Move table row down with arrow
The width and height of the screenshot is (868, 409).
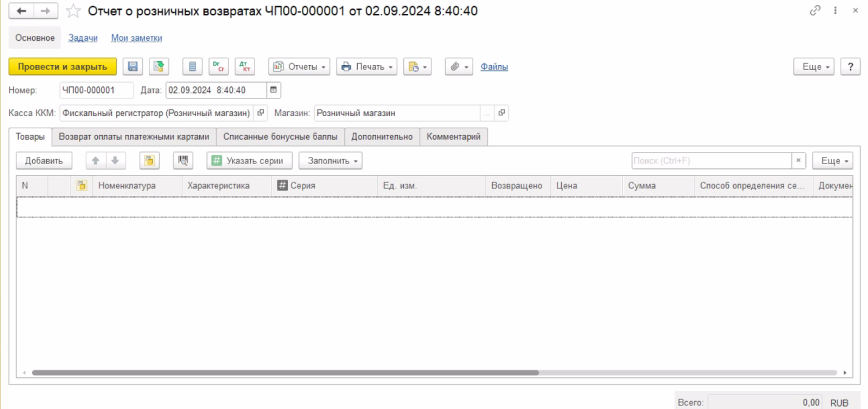coord(114,161)
